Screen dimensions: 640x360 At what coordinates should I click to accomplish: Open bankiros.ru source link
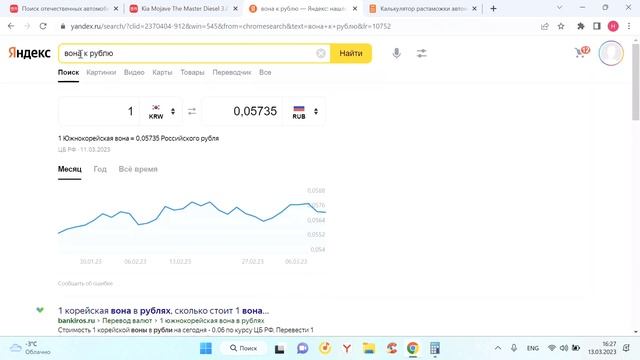tap(76, 321)
